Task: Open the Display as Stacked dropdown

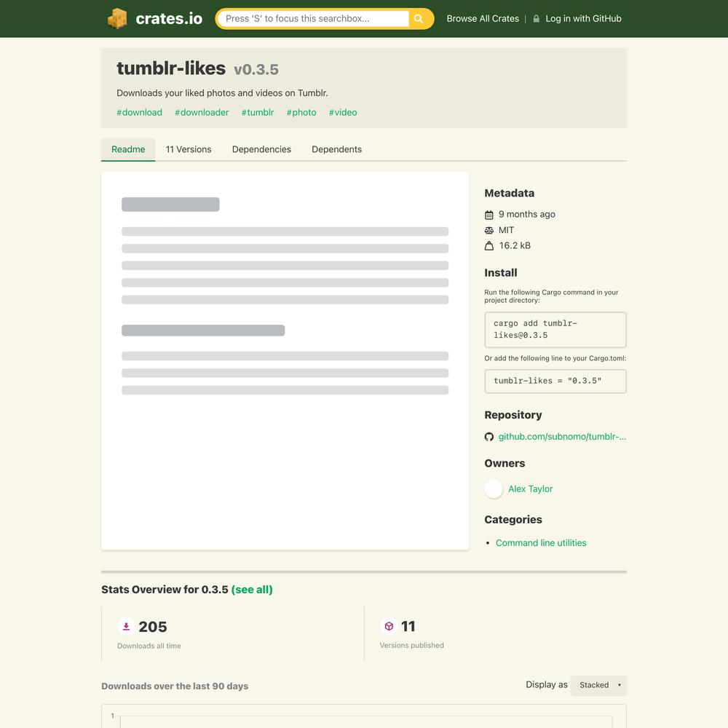Action: coord(598,685)
